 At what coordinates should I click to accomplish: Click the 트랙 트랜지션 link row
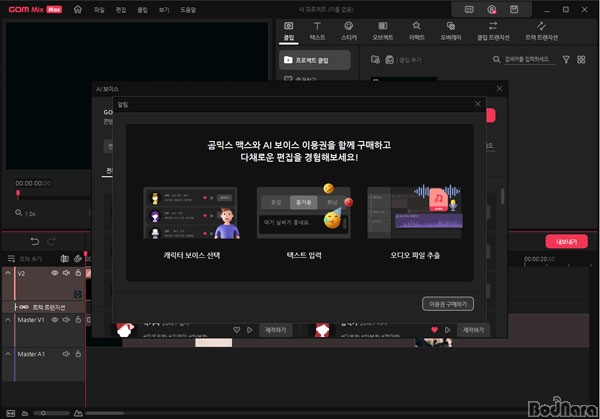(43, 307)
